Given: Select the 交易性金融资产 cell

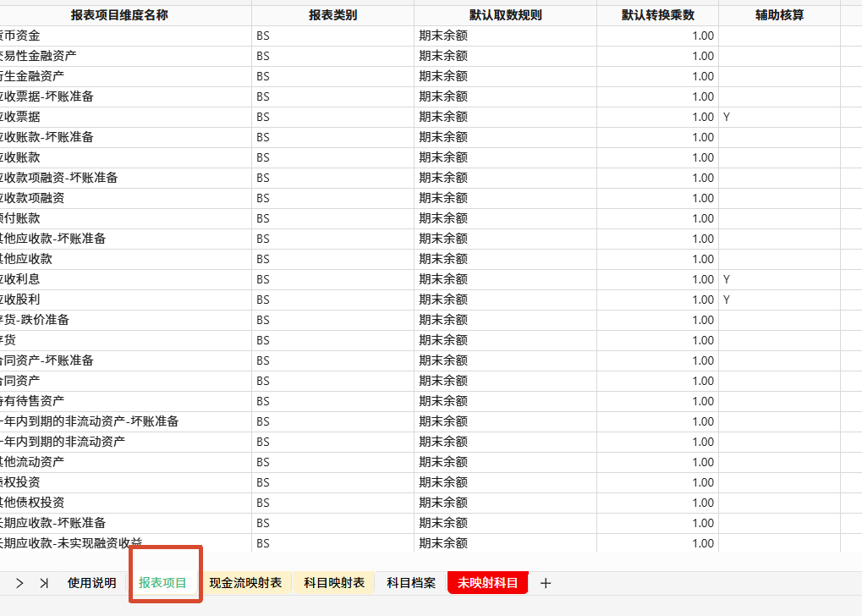Looking at the screenshot, I should click(x=125, y=56).
